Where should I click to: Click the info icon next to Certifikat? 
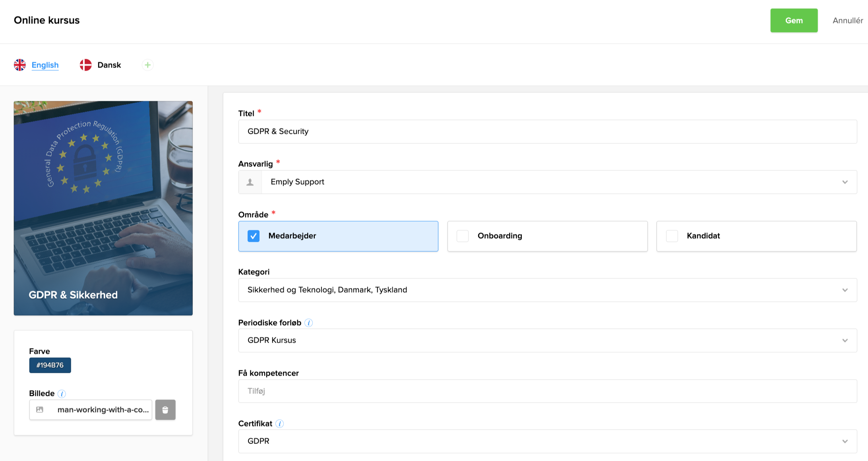(280, 424)
